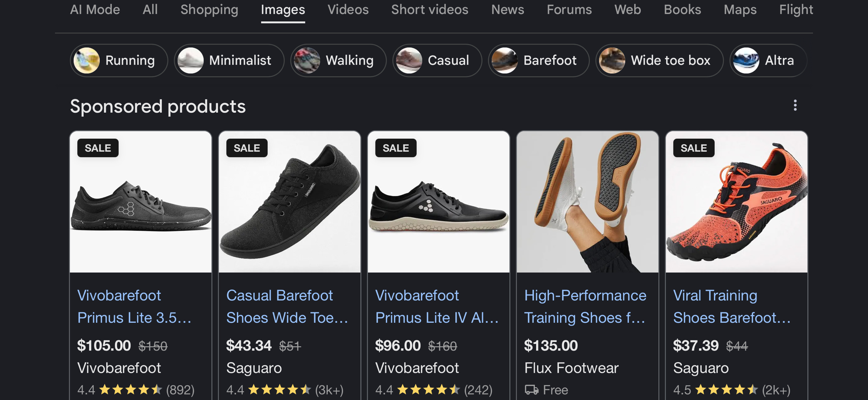This screenshot has height=400, width=868.
Task: Open the sponsored products three-dot menu
Action: 795,105
